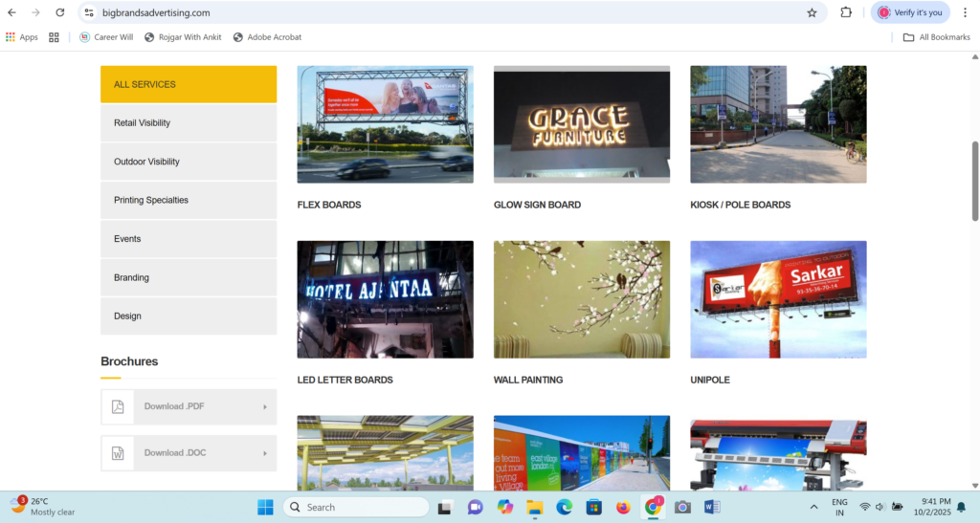The height and width of the screenshot is (523, 980).
Task: Click the scrollbar up arrow
Action: [x=975, y=56]
